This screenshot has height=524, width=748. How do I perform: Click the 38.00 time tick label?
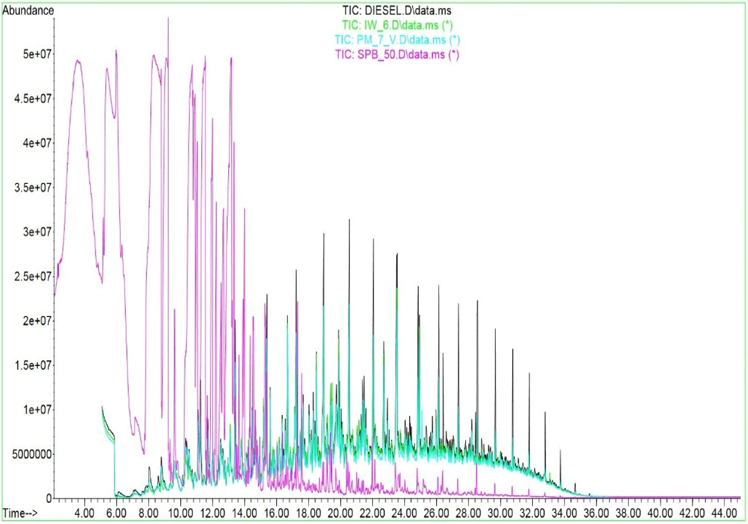pyautogui.click(x=628, y=514)
